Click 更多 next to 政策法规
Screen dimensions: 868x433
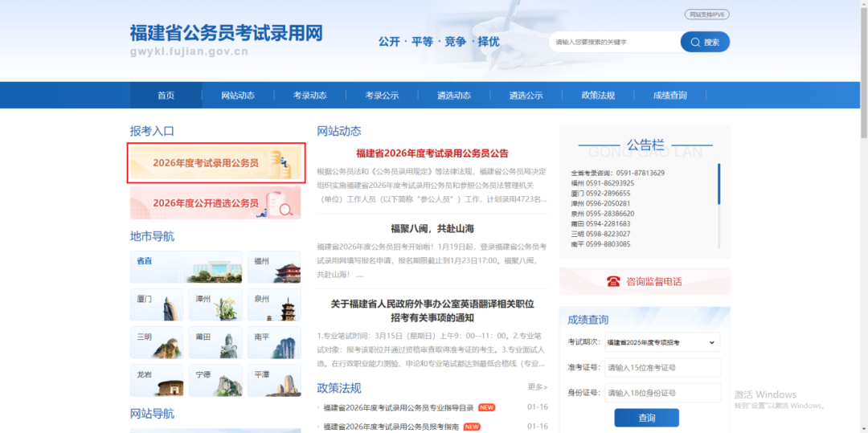(x=537, y=387)
